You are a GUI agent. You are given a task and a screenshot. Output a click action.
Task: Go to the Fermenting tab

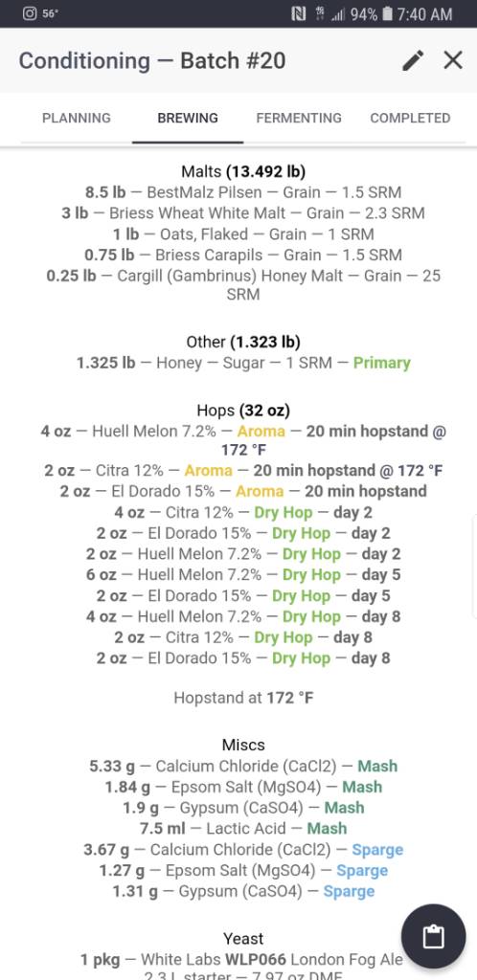(299, 118)
